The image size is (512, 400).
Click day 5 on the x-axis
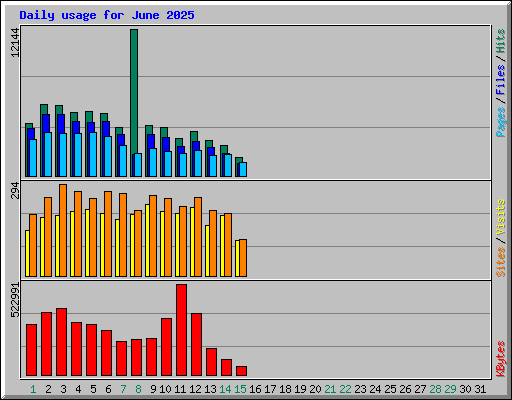tap(93, 389)
